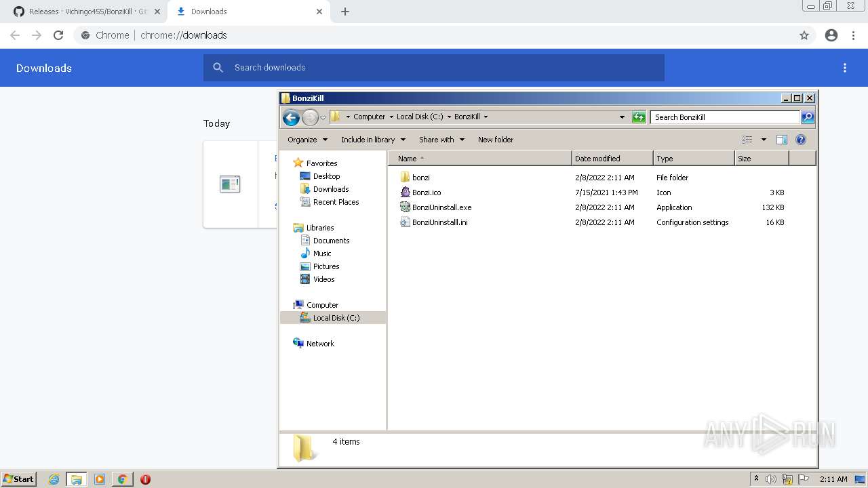Sort by Name column header

480,159
